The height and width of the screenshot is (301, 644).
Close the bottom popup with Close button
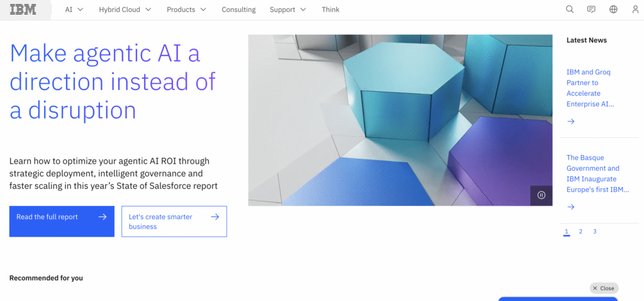604,288
